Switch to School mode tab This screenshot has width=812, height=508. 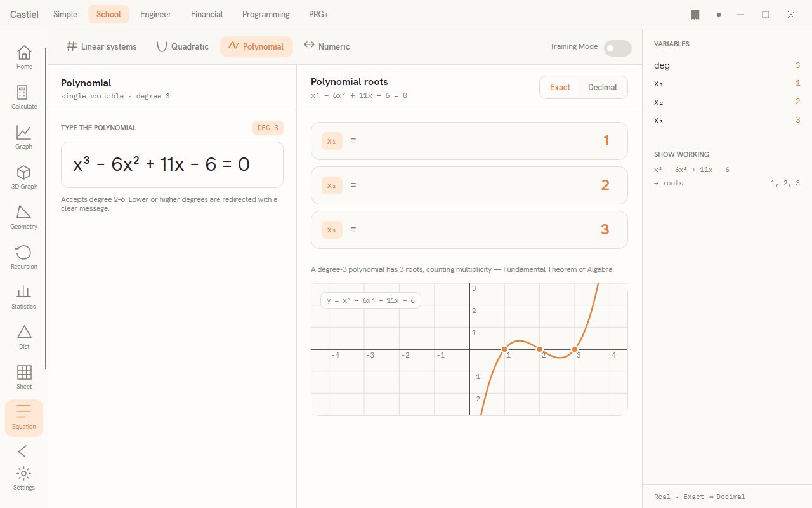coord(108,15)
